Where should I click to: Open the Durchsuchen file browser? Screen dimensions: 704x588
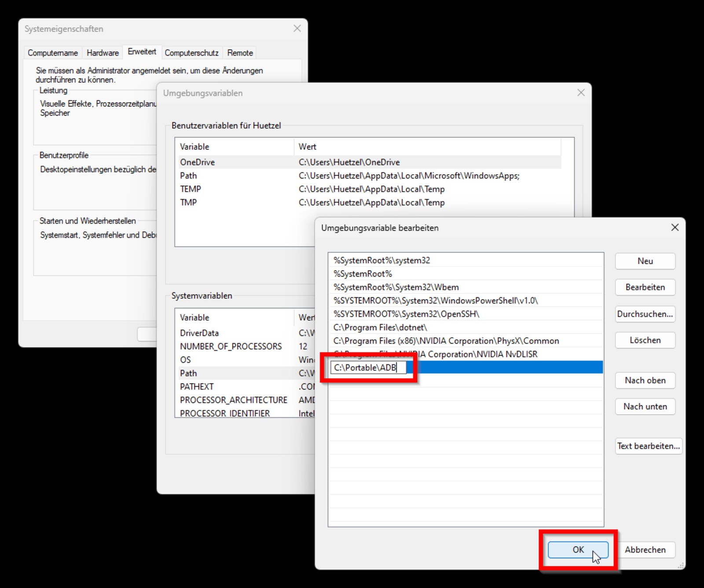645,314
